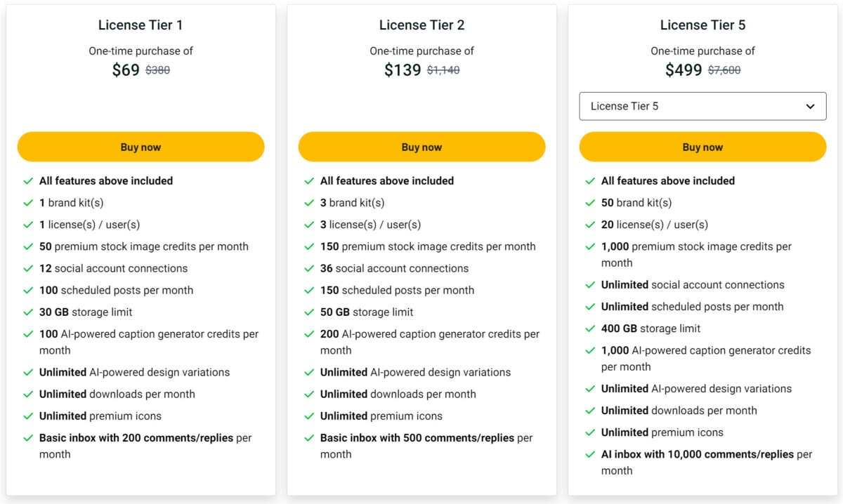Click the checkmark next to '50 brand kit(s)'
Screen dimensions: 843x504
(591, 202)
